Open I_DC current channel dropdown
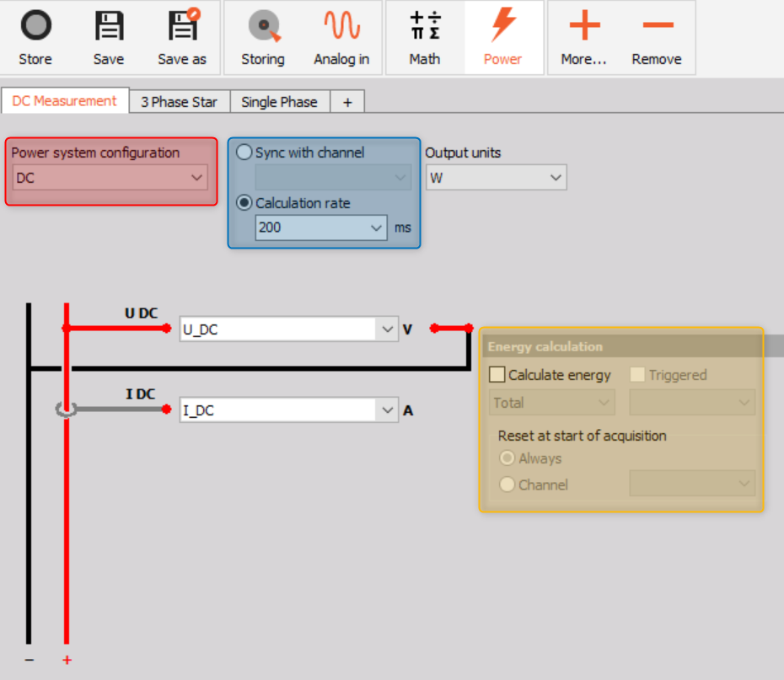Screen dimensions: 784x680 pyautogui.click(x=289, y=410)
